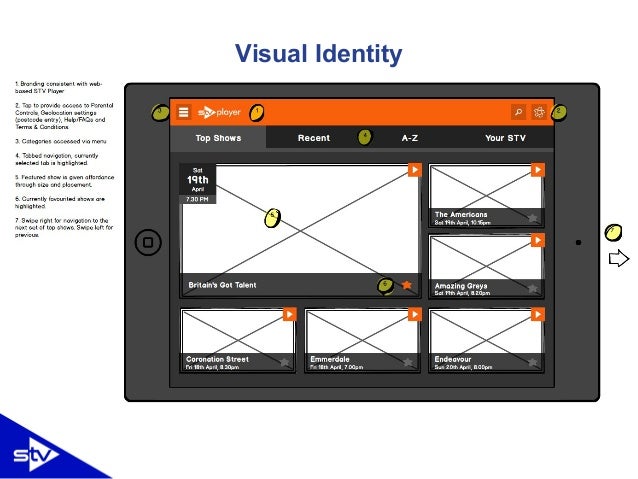Play Emmerdale via play icon
This screenshot has height=479, width=638.
pos(415,314)
